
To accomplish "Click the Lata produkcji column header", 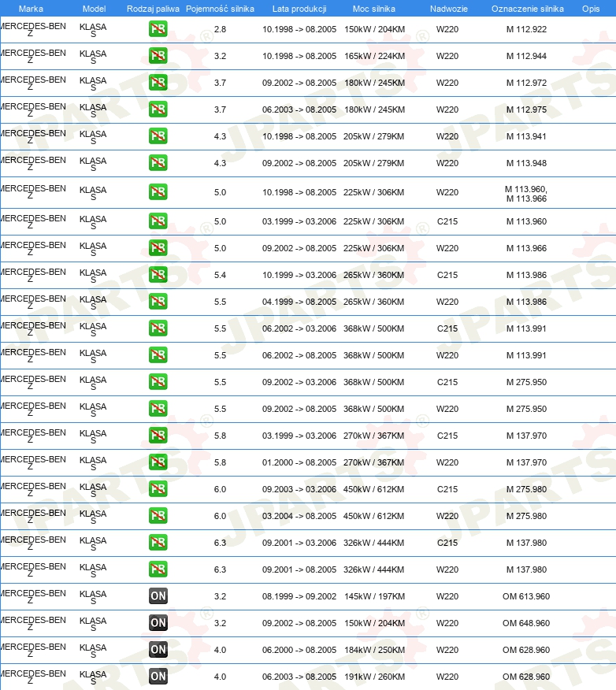I will (299, 9).
